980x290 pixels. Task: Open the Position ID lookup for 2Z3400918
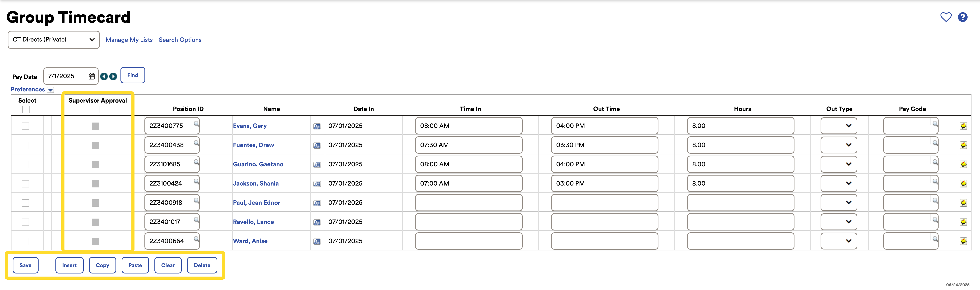196,200
